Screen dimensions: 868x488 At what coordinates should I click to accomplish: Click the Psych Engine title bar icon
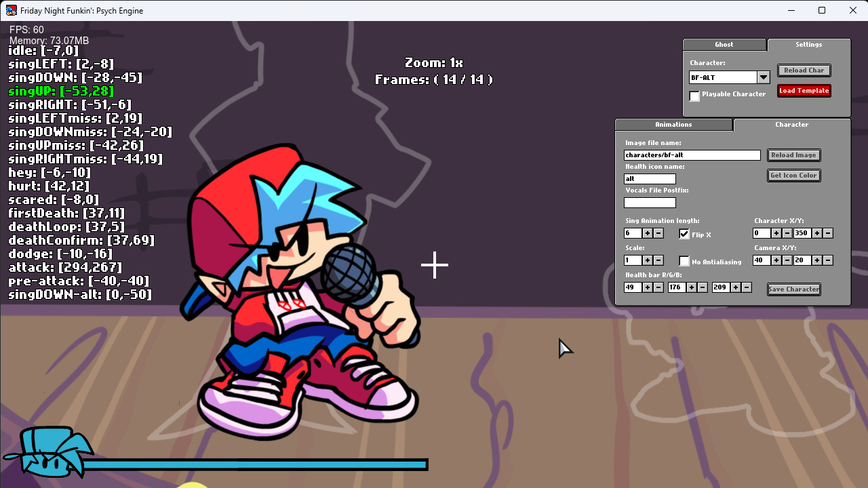(x=11, y=10)
